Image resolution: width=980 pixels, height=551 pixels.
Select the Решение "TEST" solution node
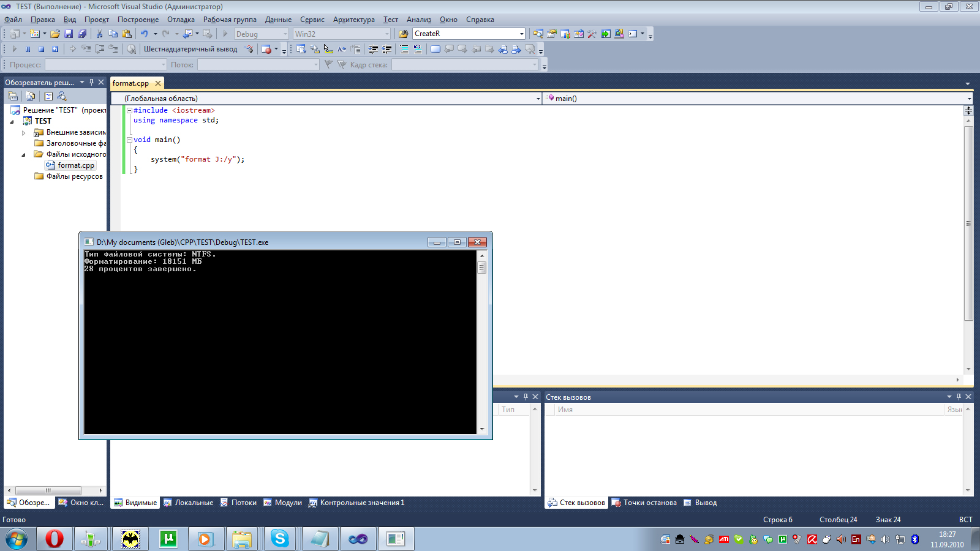58,110
